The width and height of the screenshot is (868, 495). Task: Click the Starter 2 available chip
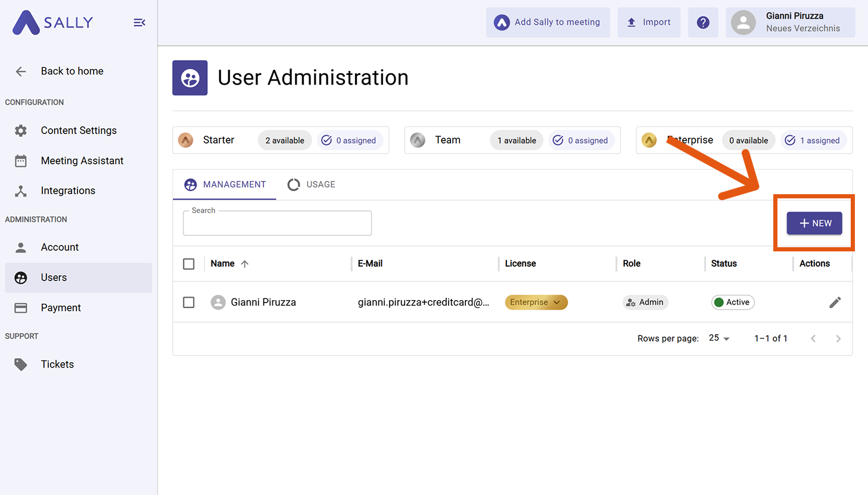(x=285, y=141)
